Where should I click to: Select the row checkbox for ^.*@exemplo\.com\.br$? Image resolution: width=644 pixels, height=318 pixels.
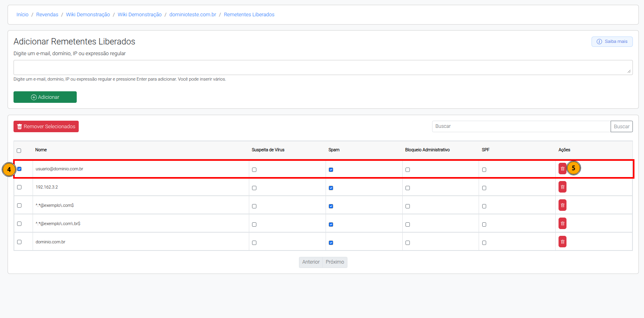19,224
